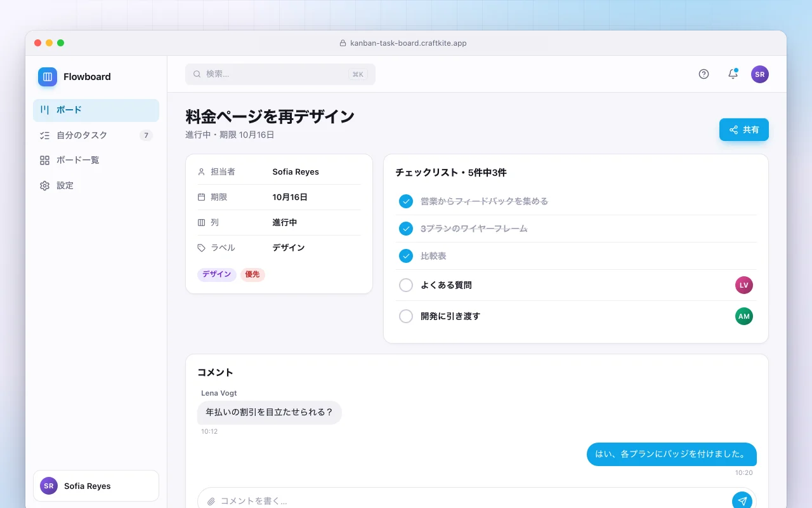Click the 優先 tag chip
Viewport: 812px width, 508px height.
pos(252,275)
